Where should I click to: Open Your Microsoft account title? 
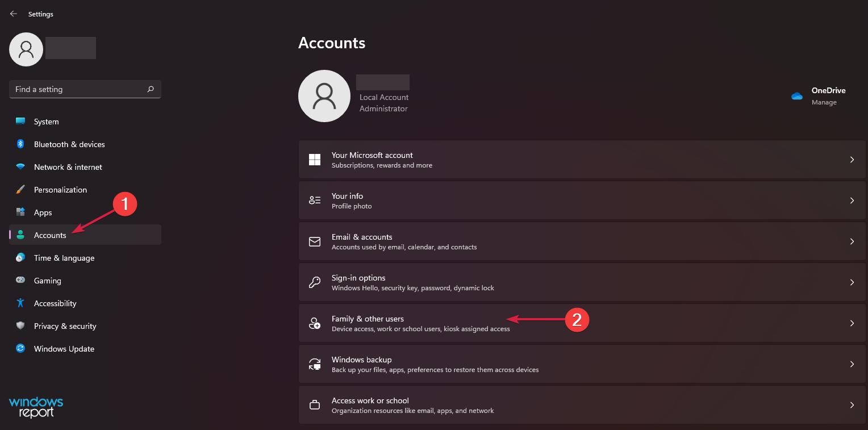[x=372, y=155]
